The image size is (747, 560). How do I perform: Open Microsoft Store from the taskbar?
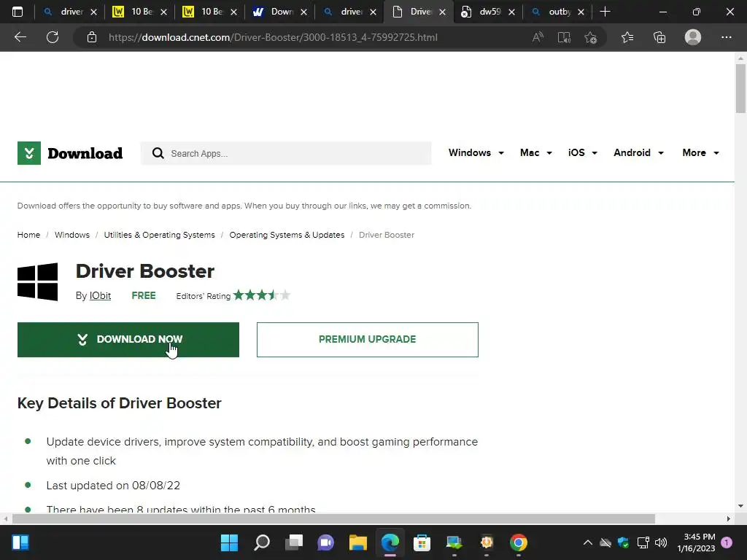[x=422, y=542]
